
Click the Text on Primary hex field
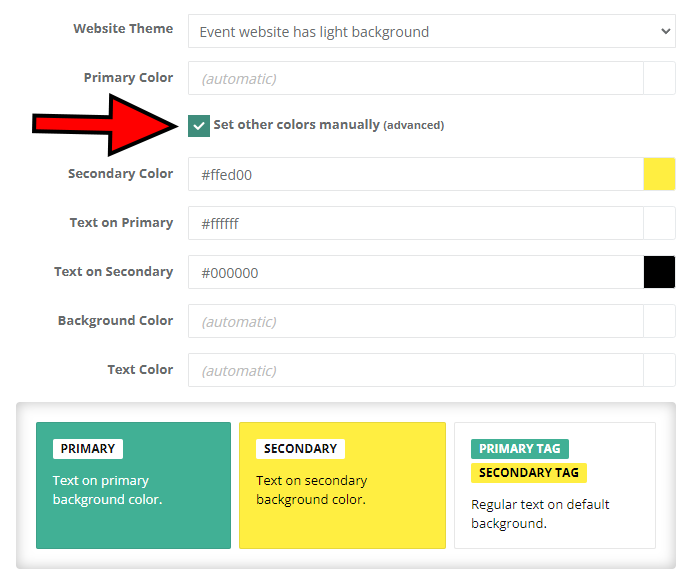(415, 223)
